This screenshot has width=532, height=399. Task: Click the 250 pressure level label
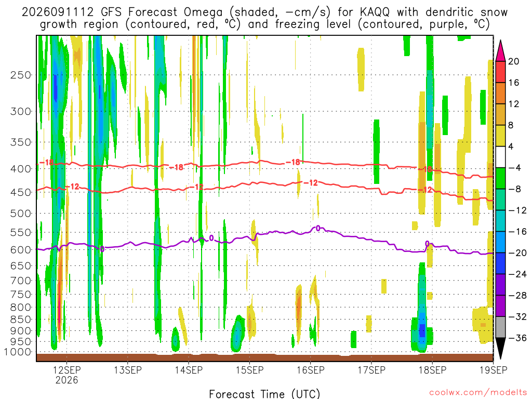pyautogui.click(x=21, y=75)
